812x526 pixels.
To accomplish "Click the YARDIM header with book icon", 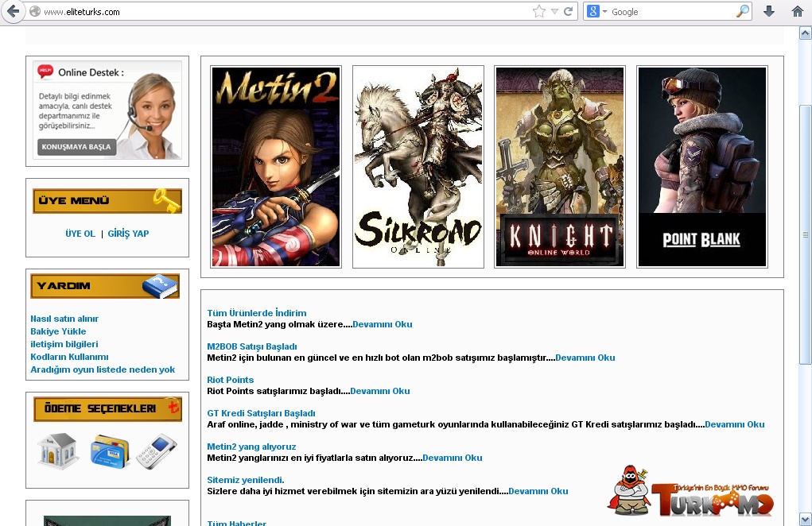I will click(x=105, y=286).
